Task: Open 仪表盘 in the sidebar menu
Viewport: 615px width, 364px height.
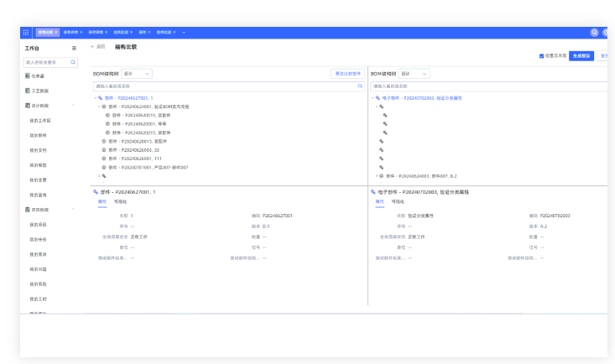Action: pyautogui.click(x=38, y=75)
